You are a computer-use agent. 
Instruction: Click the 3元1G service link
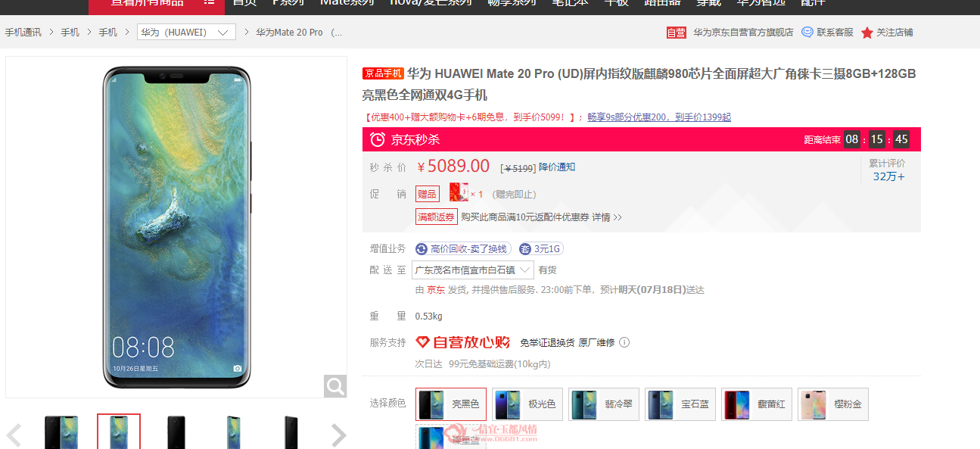547,248
